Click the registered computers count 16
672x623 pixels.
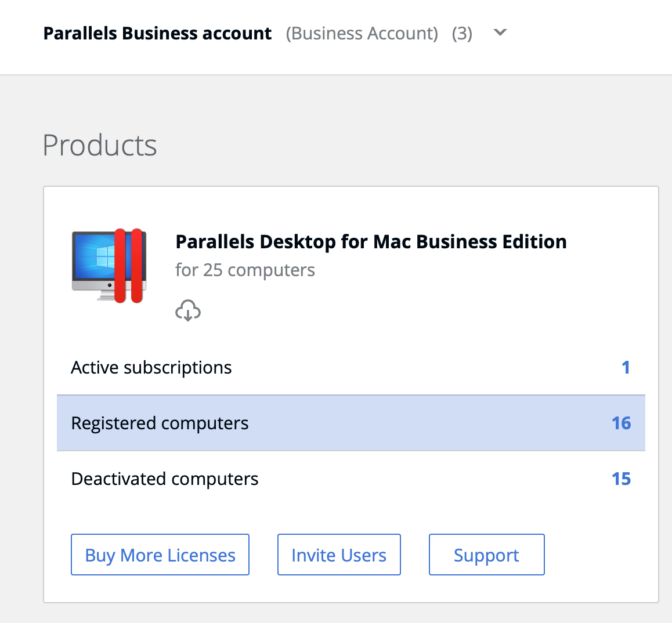click(x=621, y=423)
